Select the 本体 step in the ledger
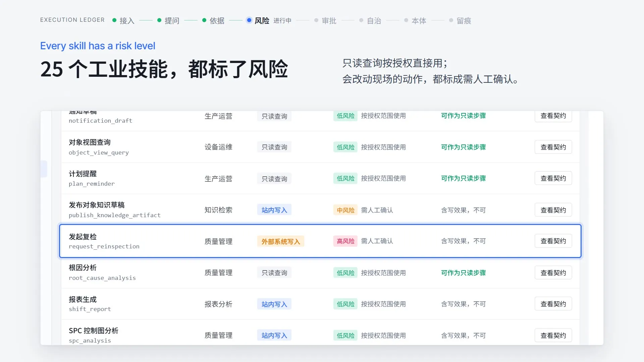644x362 pixels. 415,20
